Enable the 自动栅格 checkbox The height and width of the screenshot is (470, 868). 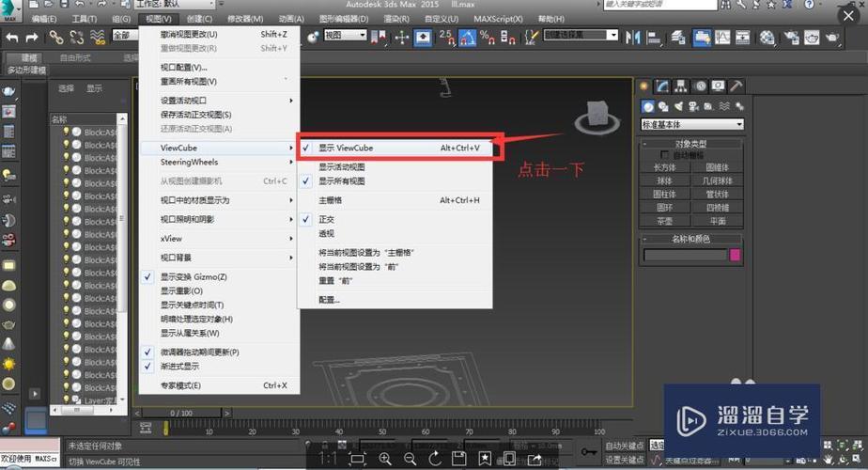[666, 155]
